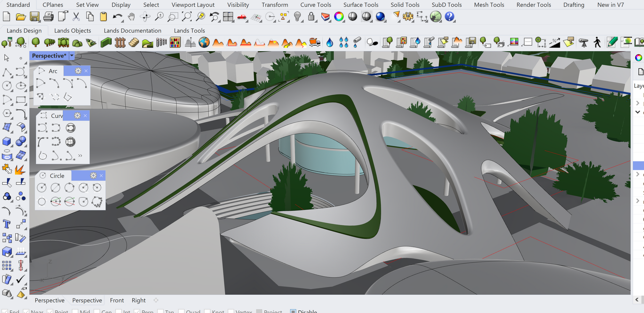
Task: Add a new viewport tab with plus button
Action: click(156, 300)
